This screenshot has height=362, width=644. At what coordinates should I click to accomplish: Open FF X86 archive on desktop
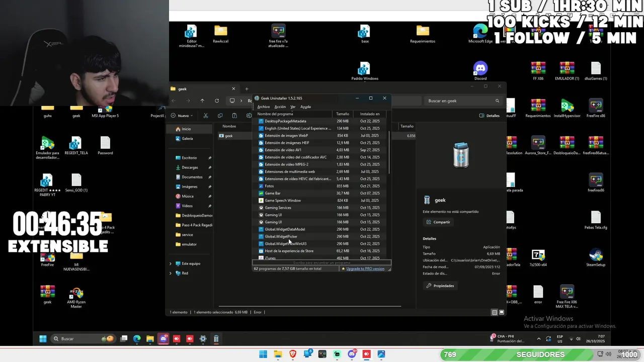click(x=538, y=71)
